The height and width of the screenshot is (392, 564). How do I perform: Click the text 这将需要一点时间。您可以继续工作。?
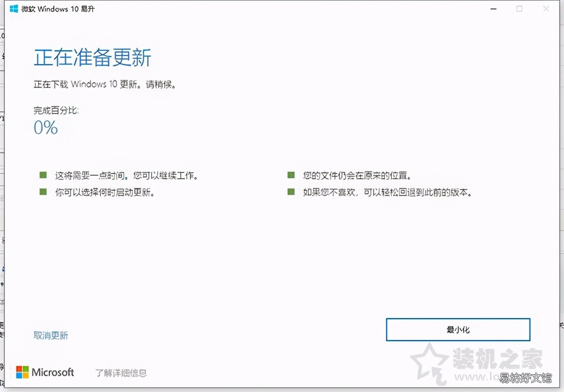tap(126, 175)
